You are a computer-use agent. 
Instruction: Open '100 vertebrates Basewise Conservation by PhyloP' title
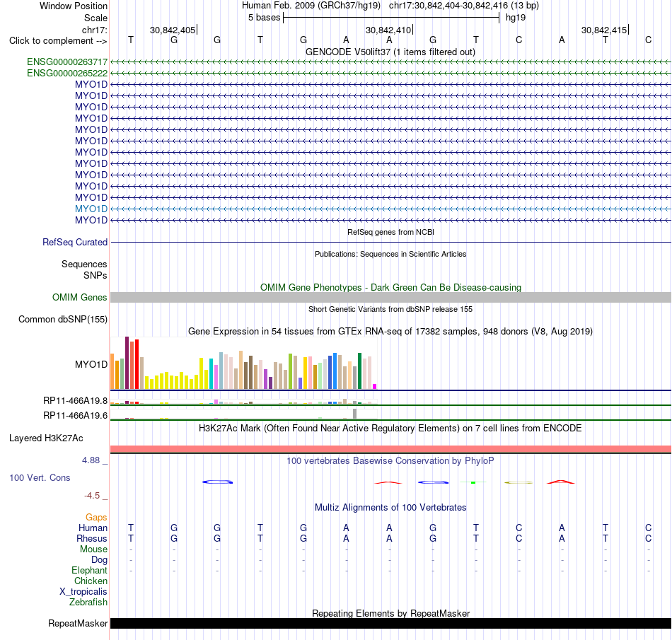[390, 461]
